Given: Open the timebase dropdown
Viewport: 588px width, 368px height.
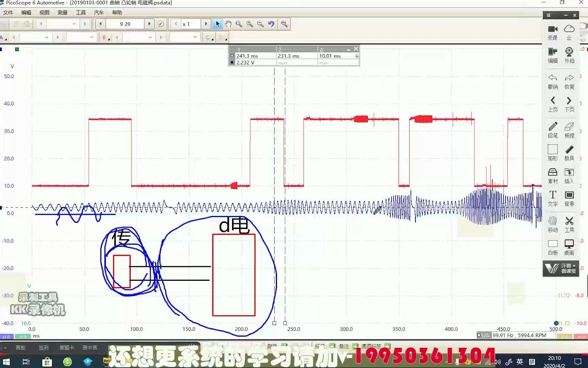Looking at the screenshot, I should tap(63, 24).
